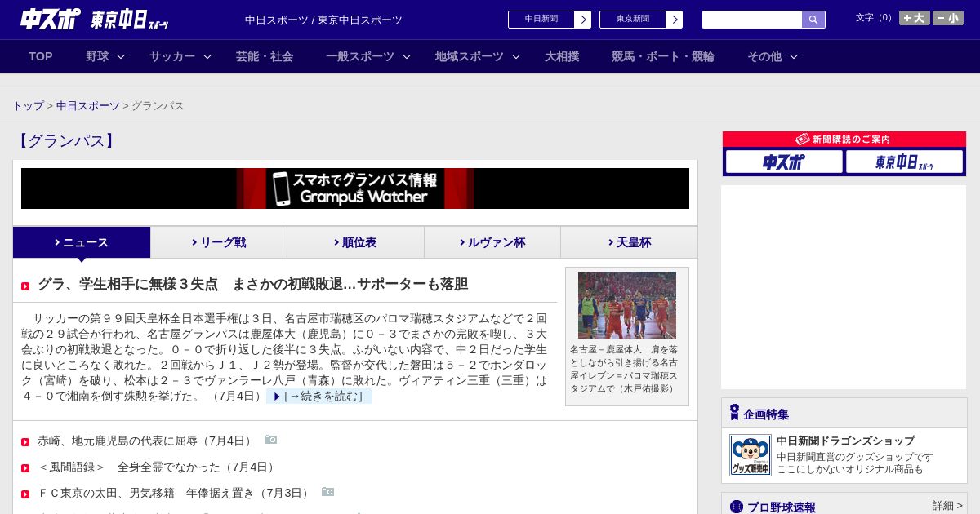Open the 地域スポーツ menu label
Image resolution: width=980 pixels, height=514 pixels.
470,56
